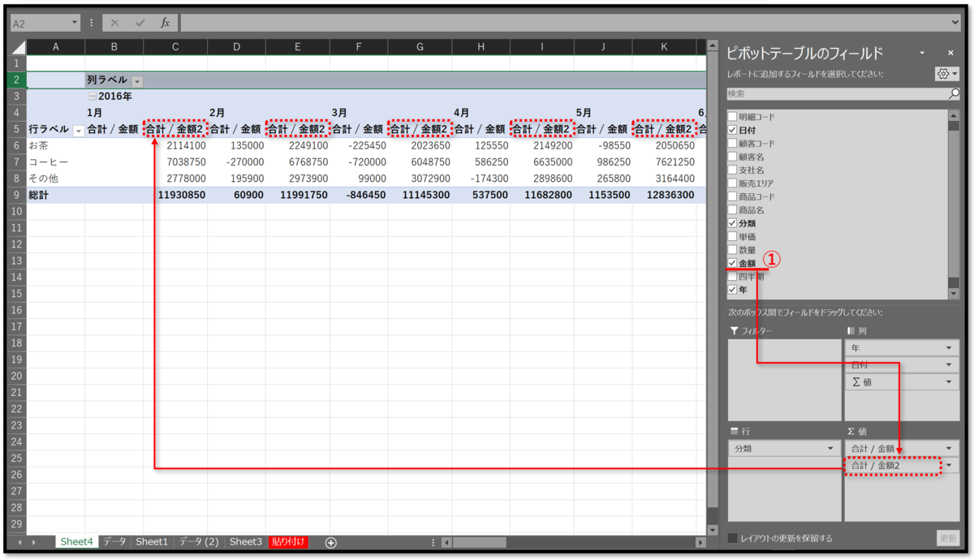Switch to the red 貼り付け sheet tab
974x560 pixels.
(289, 541)
